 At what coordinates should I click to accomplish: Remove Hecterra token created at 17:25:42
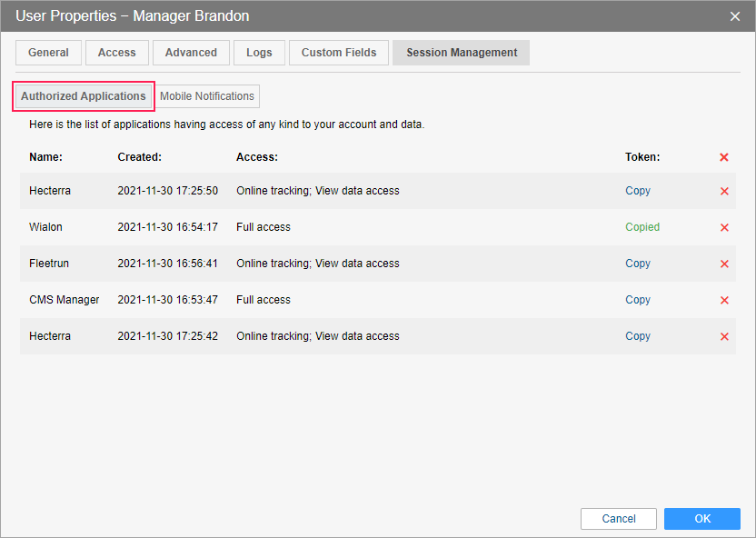(x=724, y=336)
